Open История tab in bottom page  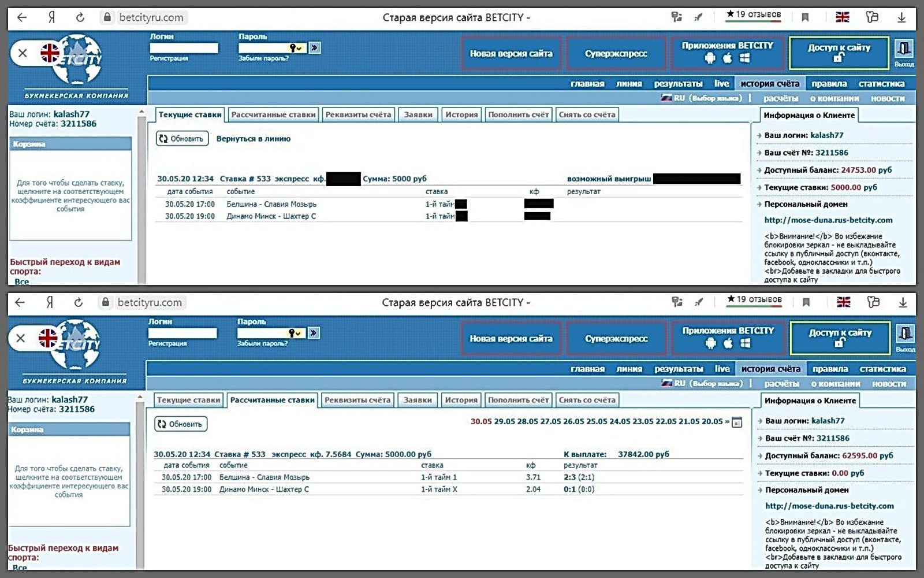pyautogui.click(x=461, y=400)
